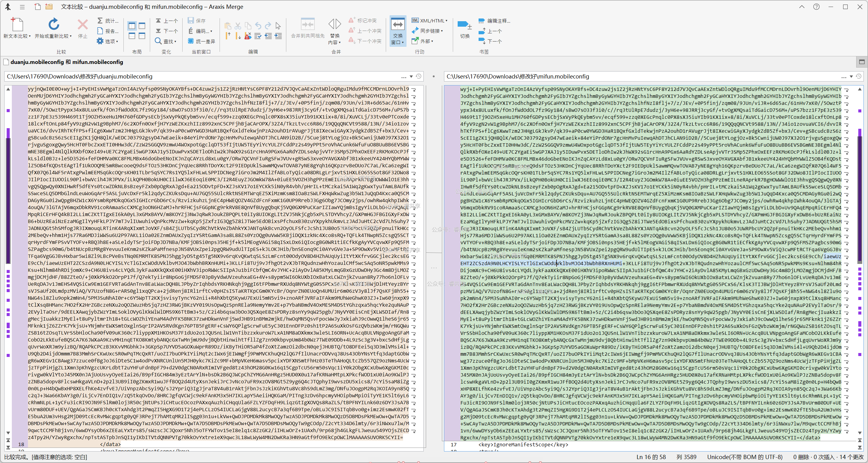Click the redo arrow icon
This screenshot has height=463, width=868.
tap(268, 26)
